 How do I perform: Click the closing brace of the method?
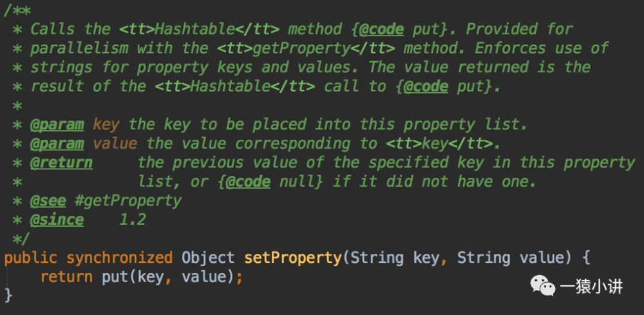coord(8,296)
